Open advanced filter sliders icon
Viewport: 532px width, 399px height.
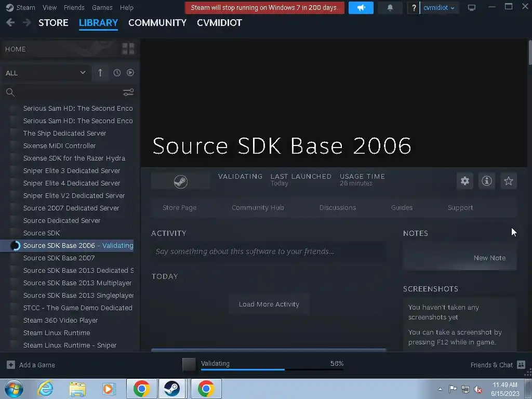click(x=128, y=92)
